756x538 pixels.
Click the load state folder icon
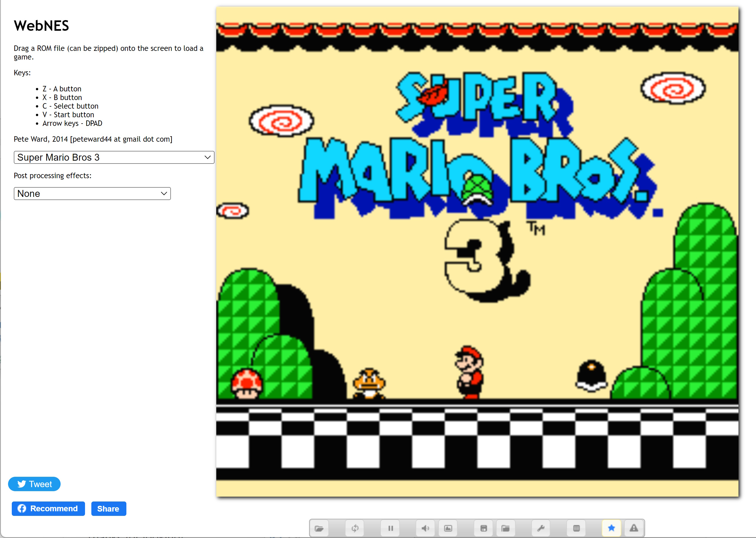(x=505, y=528)
